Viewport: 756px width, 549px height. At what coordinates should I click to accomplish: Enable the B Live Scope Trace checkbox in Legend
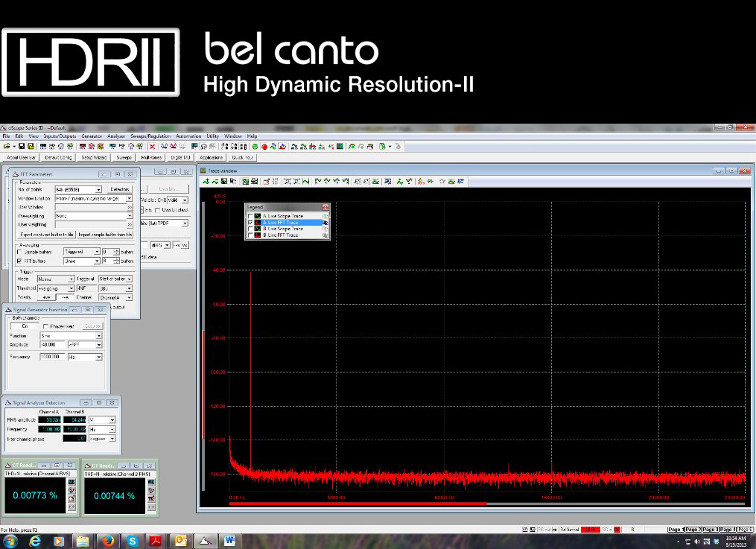[x=250, y=229]
